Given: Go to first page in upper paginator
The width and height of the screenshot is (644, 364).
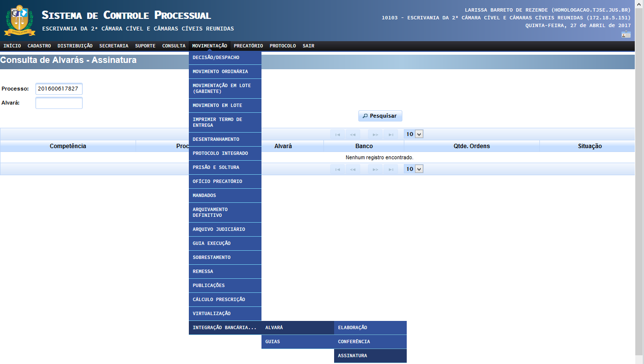Looking at the screenshot, I should pos(337,134).
